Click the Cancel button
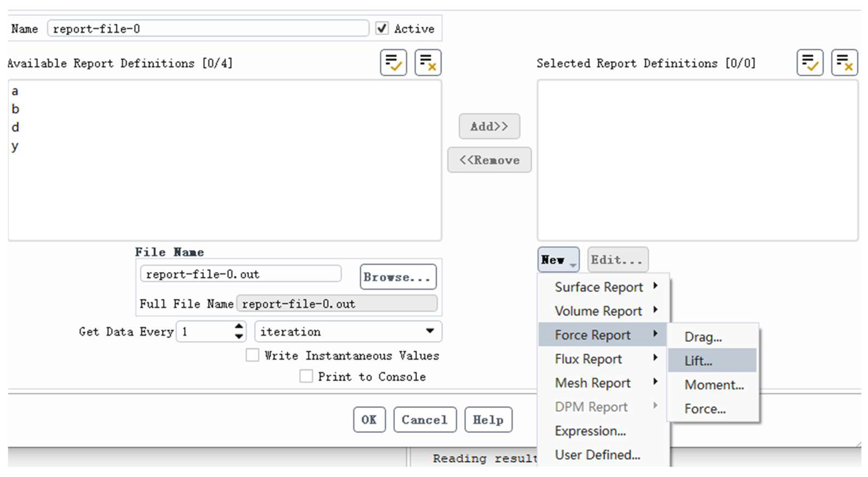Screen dimensions: 868x477 (425, 419)
